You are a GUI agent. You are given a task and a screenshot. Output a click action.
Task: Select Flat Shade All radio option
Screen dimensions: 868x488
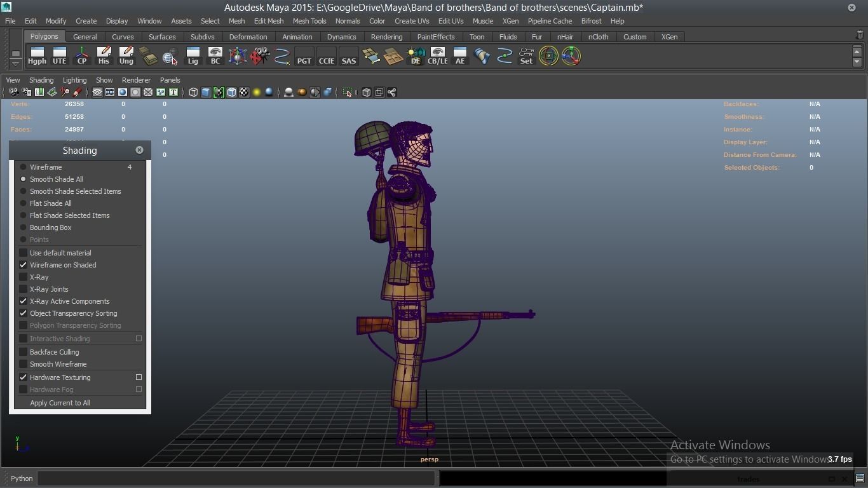(50, 203)
